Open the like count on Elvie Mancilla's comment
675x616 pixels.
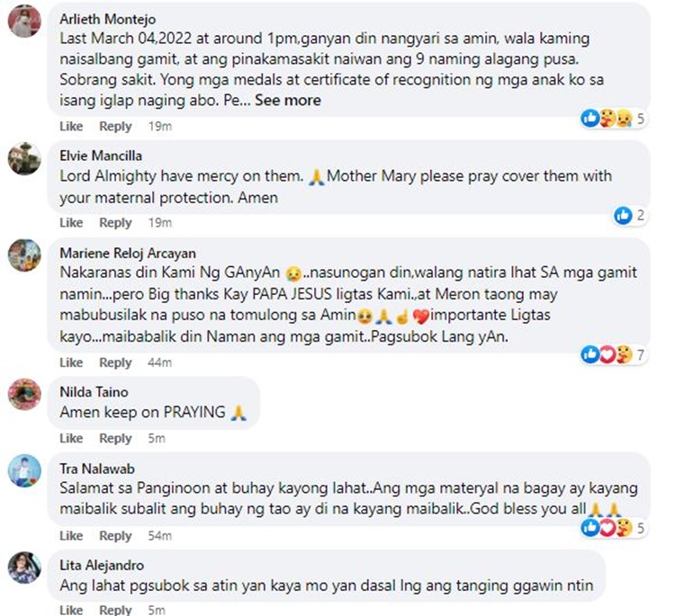629,215
